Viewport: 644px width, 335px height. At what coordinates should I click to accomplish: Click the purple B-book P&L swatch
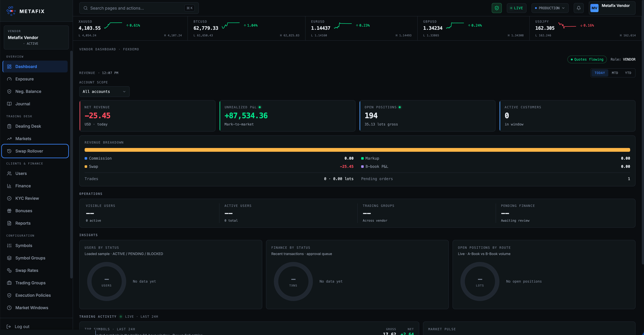point(362,167)
